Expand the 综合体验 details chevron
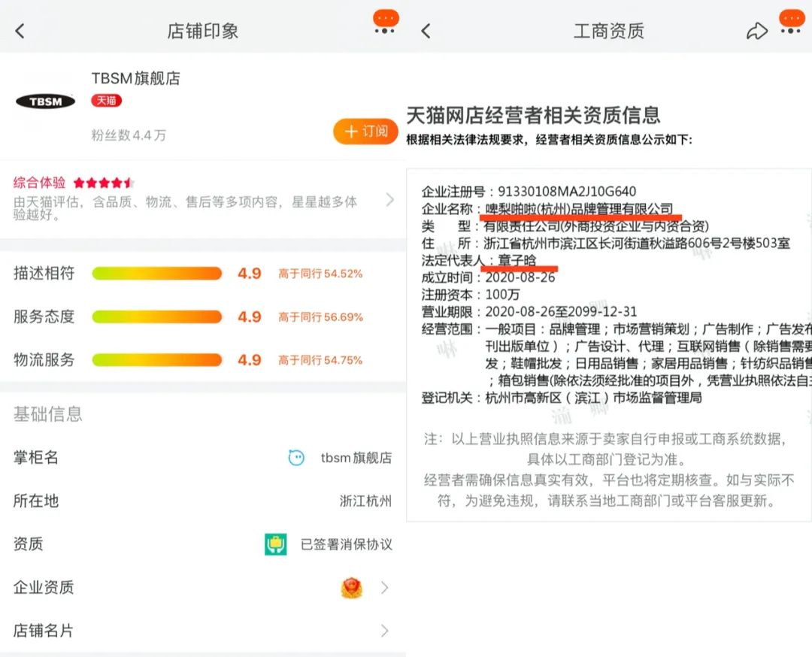812x657 pixels. click(x=389, y=199)
